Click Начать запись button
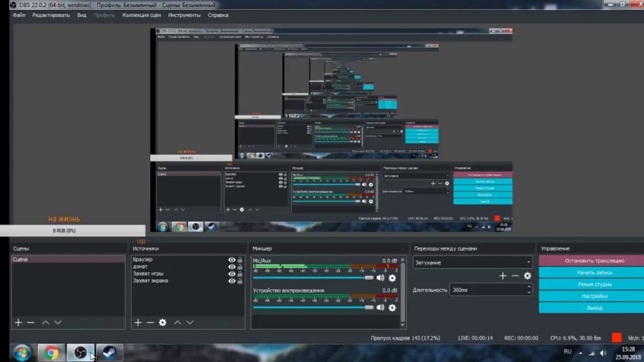 (x=591, y=273)
